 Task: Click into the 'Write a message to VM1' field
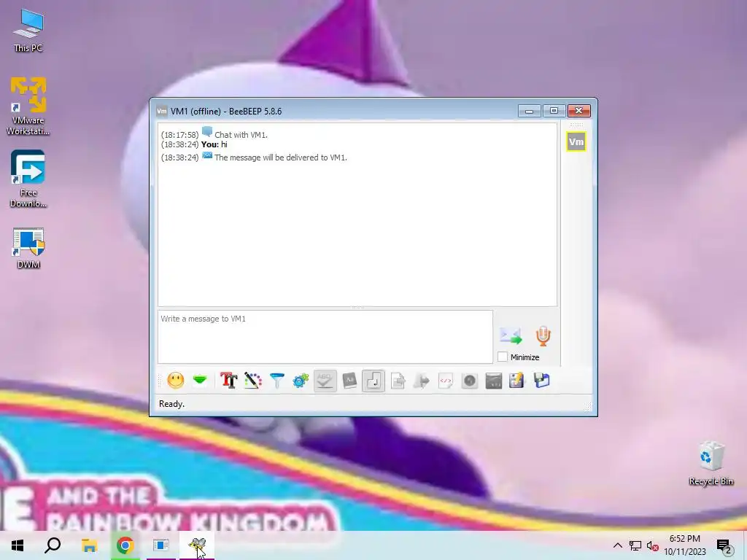click(x=325, y=337)
